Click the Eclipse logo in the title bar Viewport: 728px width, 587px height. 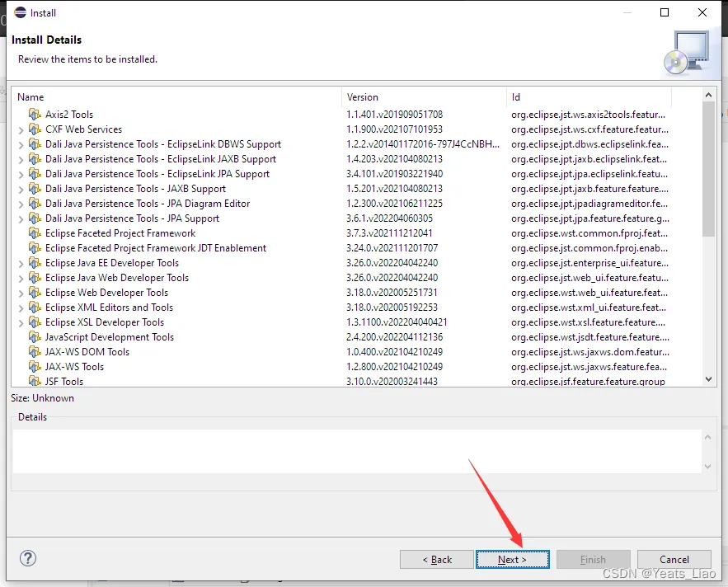click(21, 12)
